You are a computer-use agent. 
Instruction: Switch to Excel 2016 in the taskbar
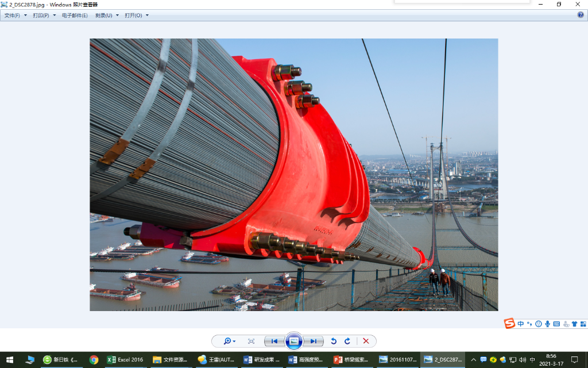tap(125, 359)
